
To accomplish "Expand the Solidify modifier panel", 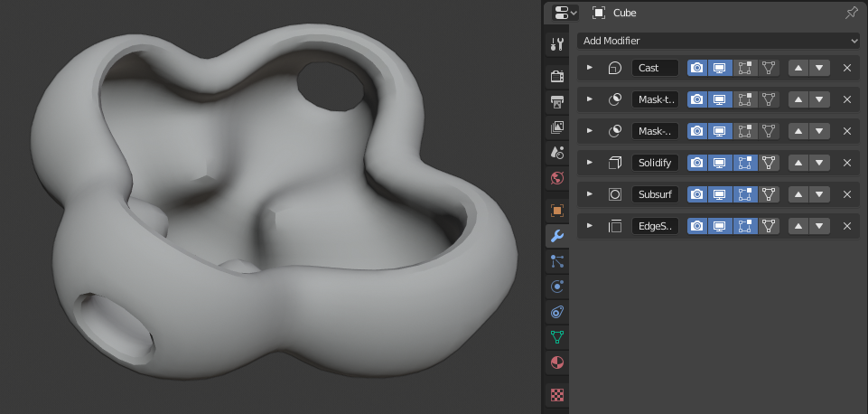I will click(590, 163).
